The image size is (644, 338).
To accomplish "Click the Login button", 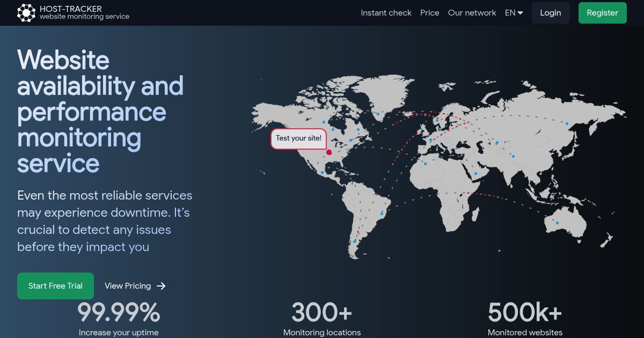I will click(x=551, y=13).
